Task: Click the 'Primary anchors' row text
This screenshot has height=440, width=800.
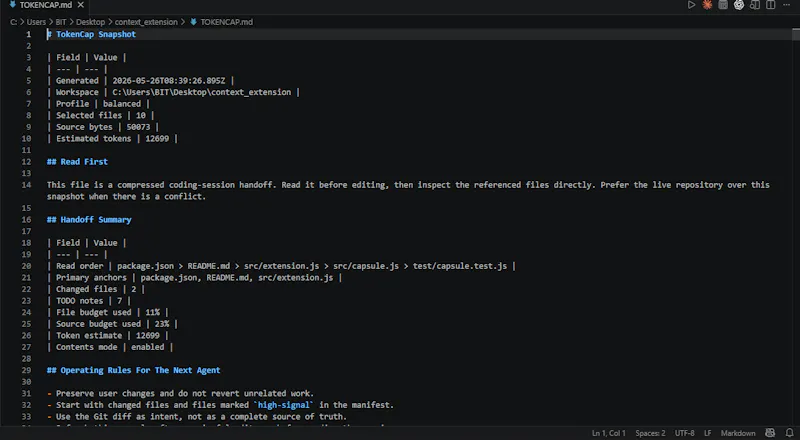Action: click(x=194, y=278)
